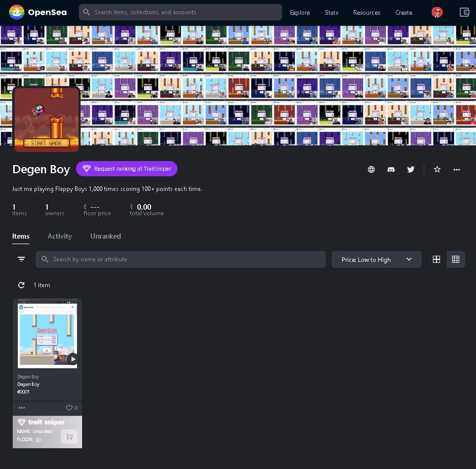This screenshot has width=476, height=469.
Task: Switch to large grid view
Action: point(436,259)
